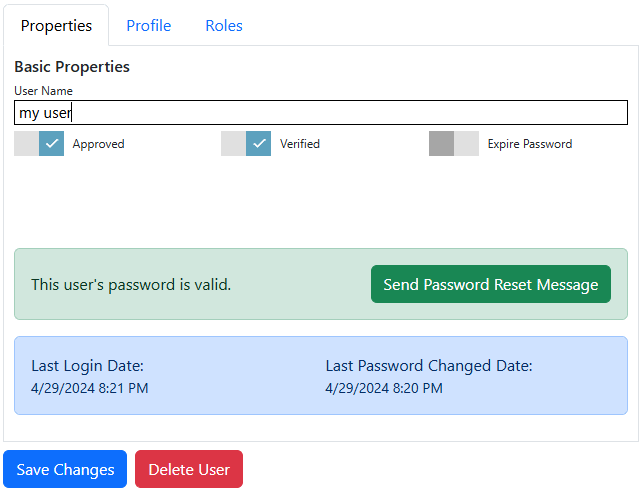
Task: Click the 8:20 PM password changed timestamp
Action: [383, 388]
